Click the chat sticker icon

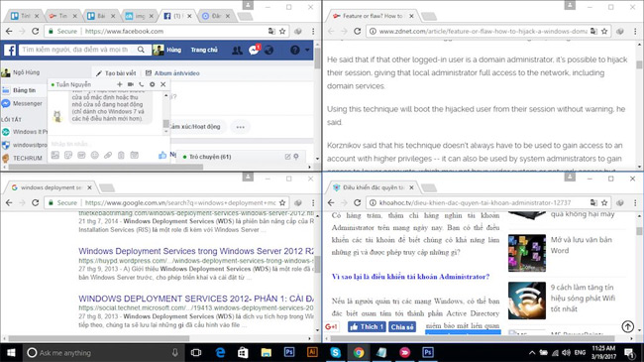[x=68, y=155]
